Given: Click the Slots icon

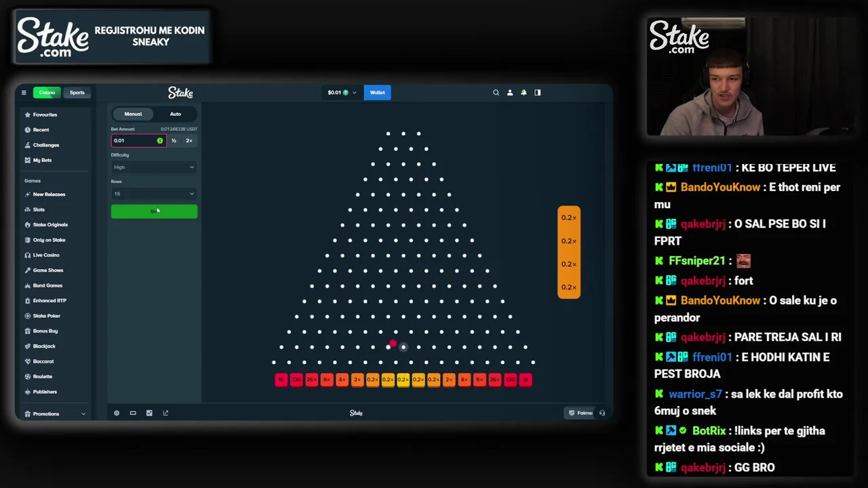Looking at the screenshot, I should click(28, 209).
